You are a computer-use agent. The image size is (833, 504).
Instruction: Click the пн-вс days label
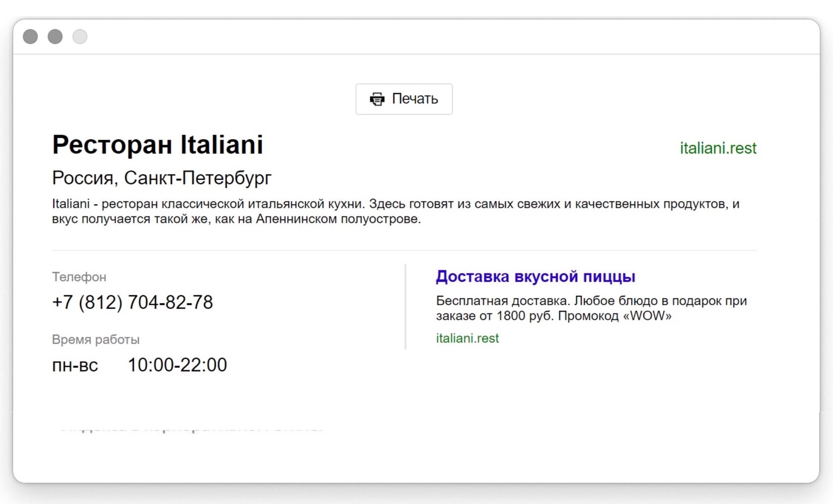(75, 366)
